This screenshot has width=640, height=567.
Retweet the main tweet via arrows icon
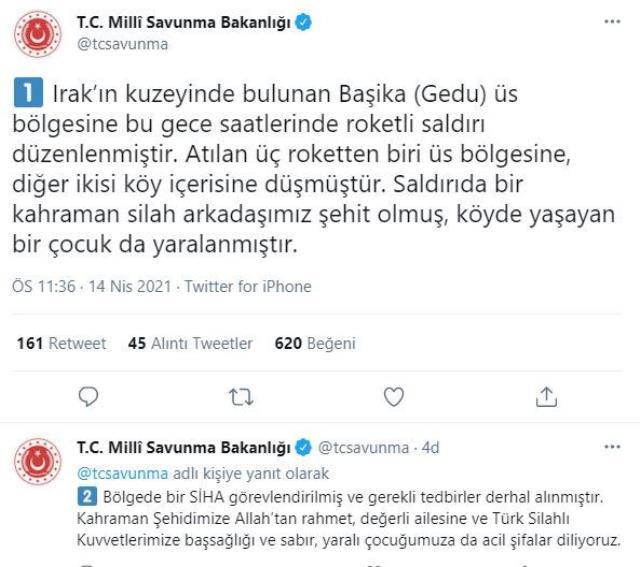tap(241, 397)
